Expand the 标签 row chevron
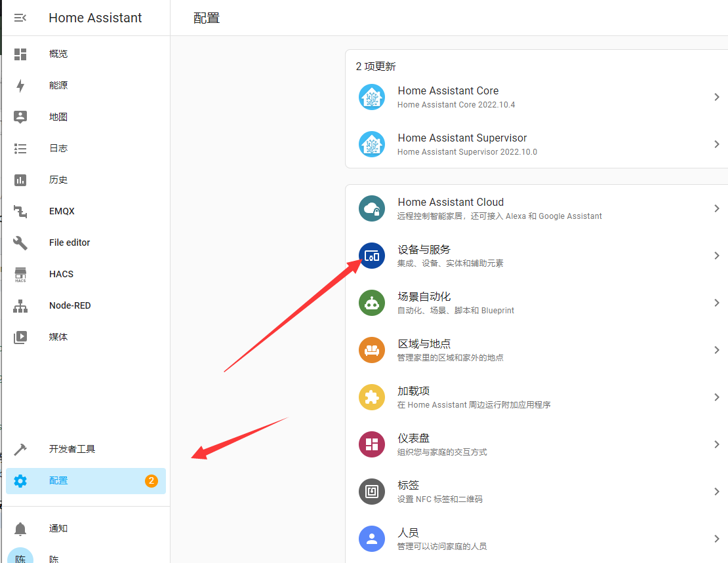This screenshot has width=728, height=563. click(x=717, y=492)
